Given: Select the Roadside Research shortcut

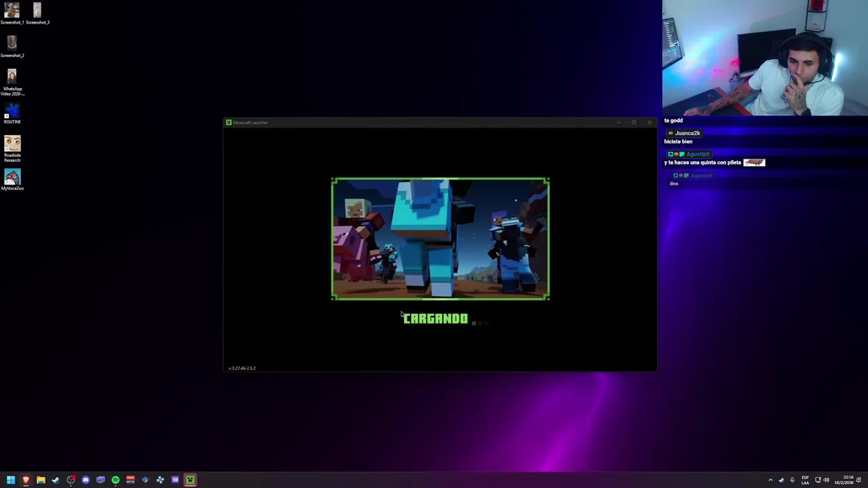Looking at the screenshot, I should [12, 148].
